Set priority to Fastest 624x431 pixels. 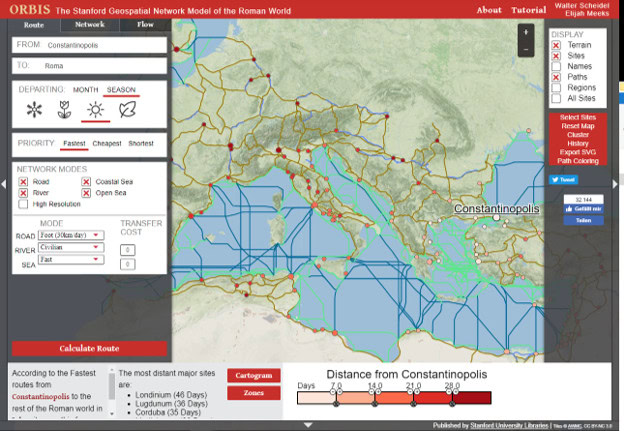74,144
